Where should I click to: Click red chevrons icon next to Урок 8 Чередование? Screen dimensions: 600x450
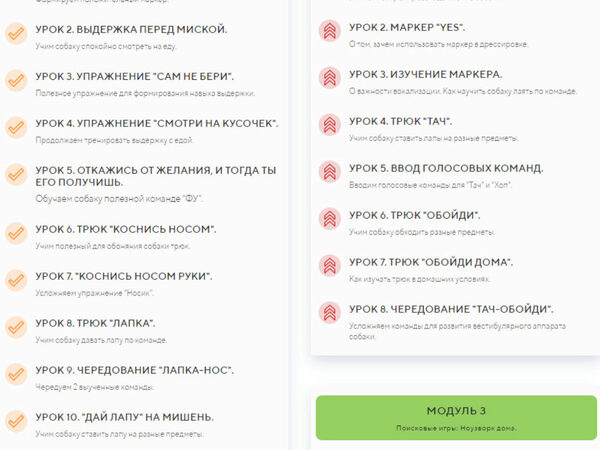pyautogui.click(x=329, y=313)
